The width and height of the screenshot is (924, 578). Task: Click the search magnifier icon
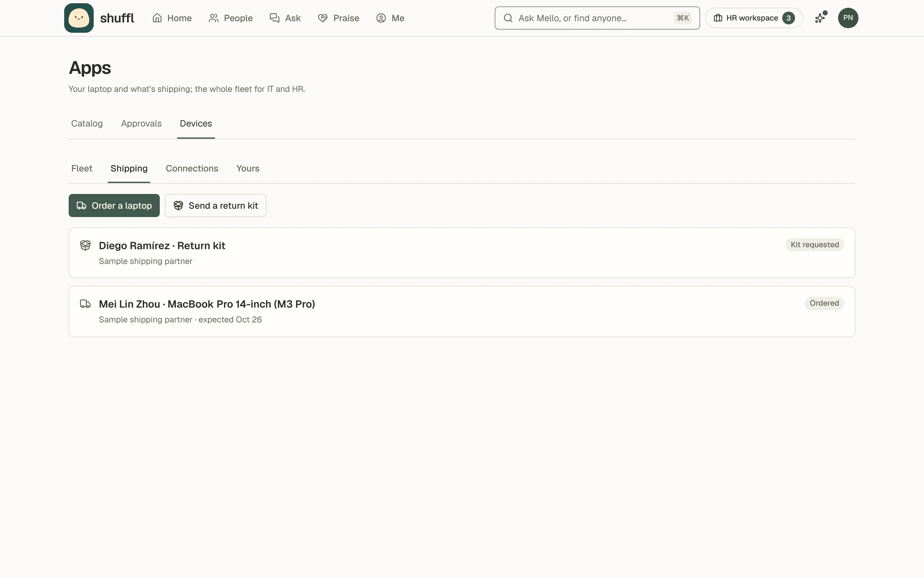[x=508, y=18]
